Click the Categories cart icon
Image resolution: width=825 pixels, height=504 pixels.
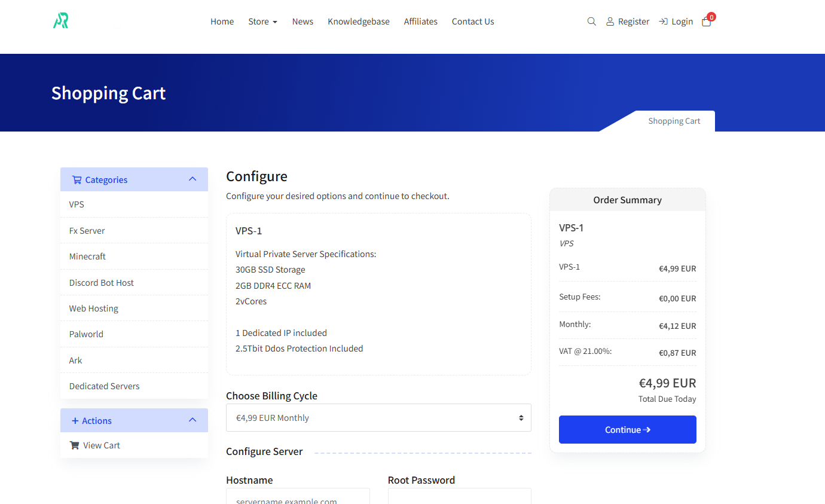coord(77,180)
